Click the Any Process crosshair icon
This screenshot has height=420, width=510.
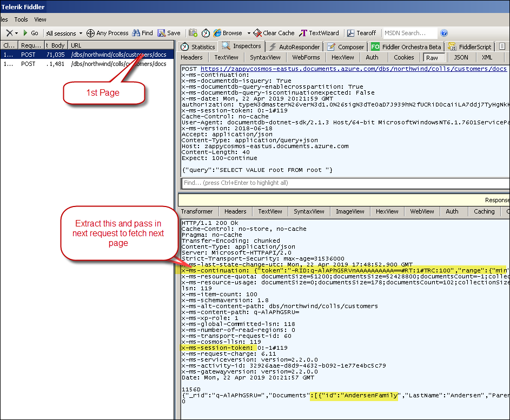(x=90, y=33)
